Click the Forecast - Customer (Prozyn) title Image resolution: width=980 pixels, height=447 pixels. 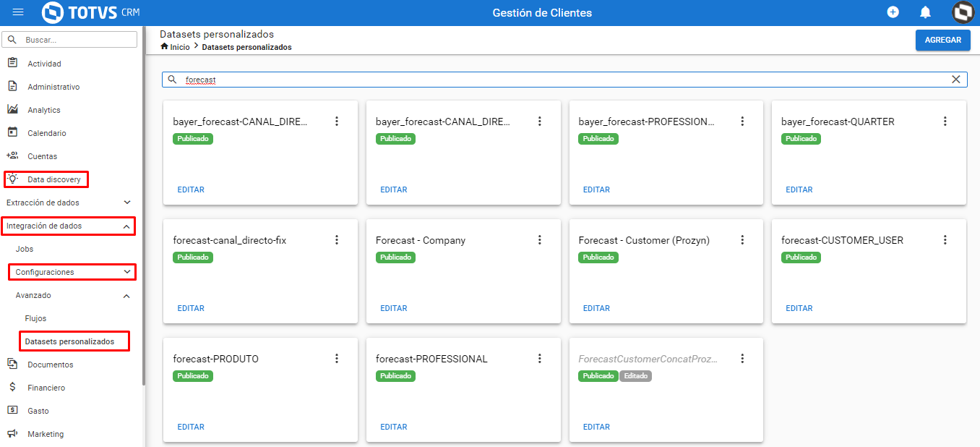(x=644, y=240)
